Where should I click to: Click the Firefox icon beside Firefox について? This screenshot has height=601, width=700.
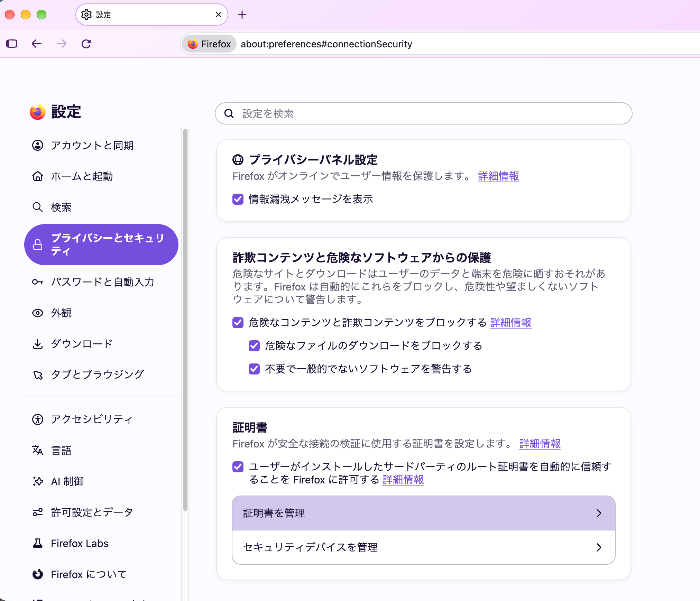point(38,574)
